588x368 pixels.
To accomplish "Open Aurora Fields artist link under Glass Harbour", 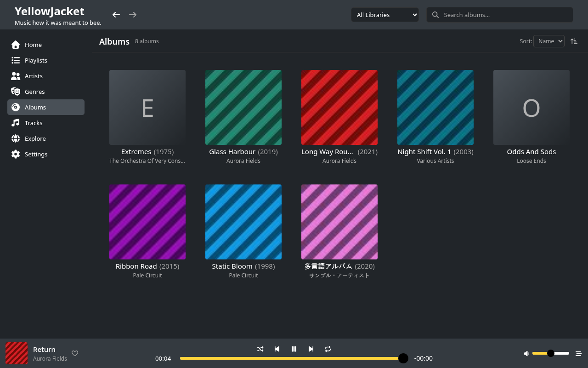I will tap(243, 161).
